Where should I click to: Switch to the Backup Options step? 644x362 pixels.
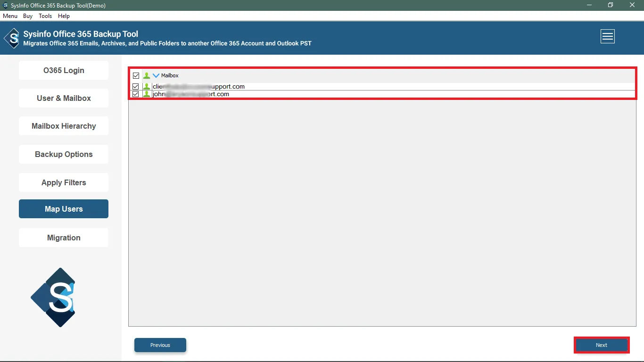point(64,154)
